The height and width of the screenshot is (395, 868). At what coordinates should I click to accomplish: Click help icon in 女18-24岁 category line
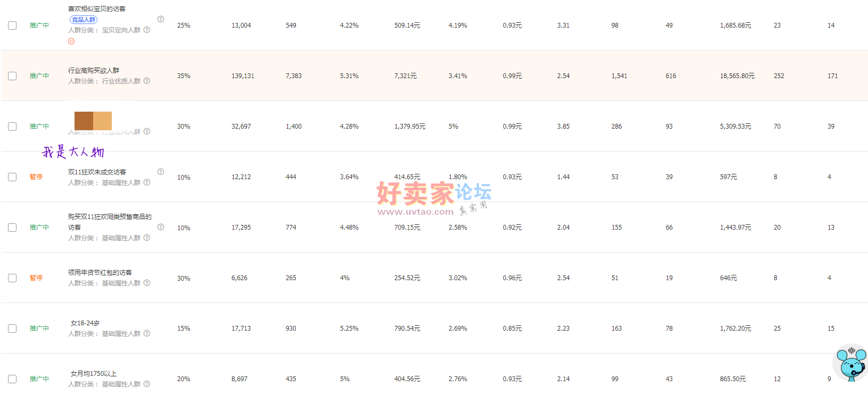tap(147, 333)
